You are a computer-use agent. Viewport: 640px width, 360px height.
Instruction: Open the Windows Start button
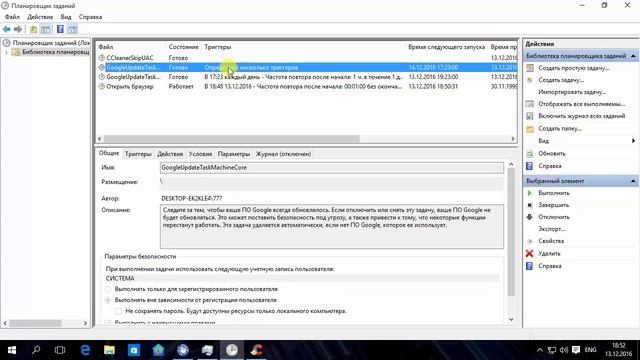12,350
